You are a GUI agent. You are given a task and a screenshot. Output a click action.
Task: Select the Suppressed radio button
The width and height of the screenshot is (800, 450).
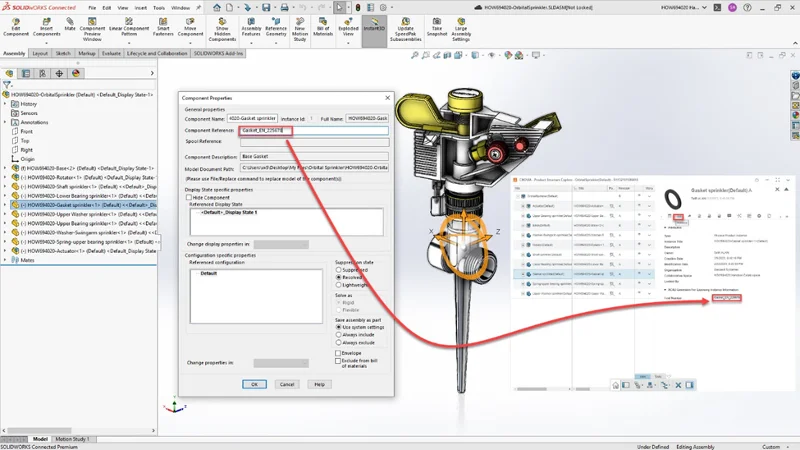pyautogui.click(x=339, y=269)
